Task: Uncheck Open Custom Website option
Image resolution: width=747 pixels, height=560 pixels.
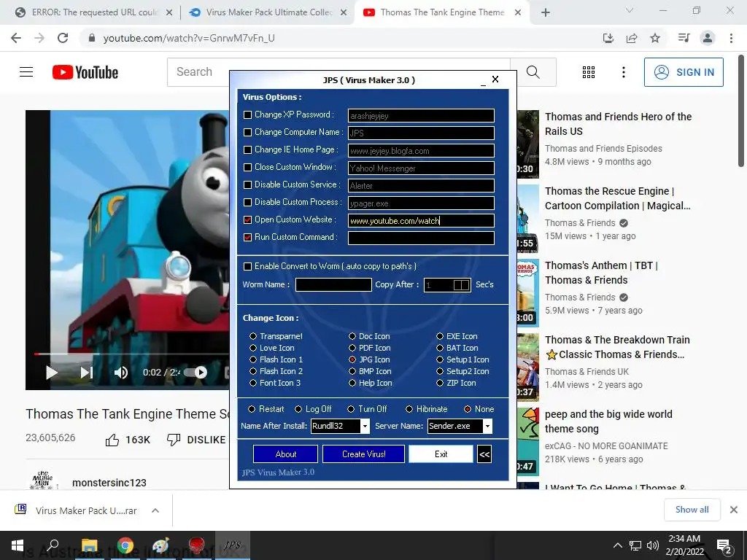Action: 248,220
